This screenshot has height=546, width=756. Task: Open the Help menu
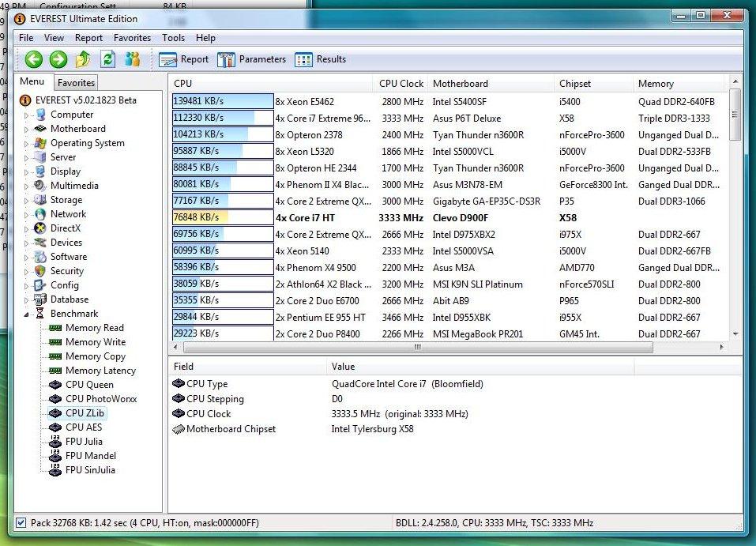point(205,38)
